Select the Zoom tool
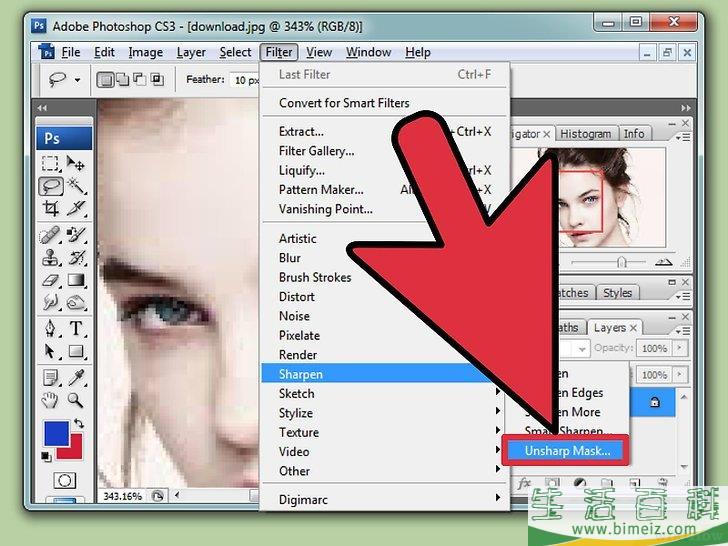Screen dimensions: 728x546 (76, 400)
